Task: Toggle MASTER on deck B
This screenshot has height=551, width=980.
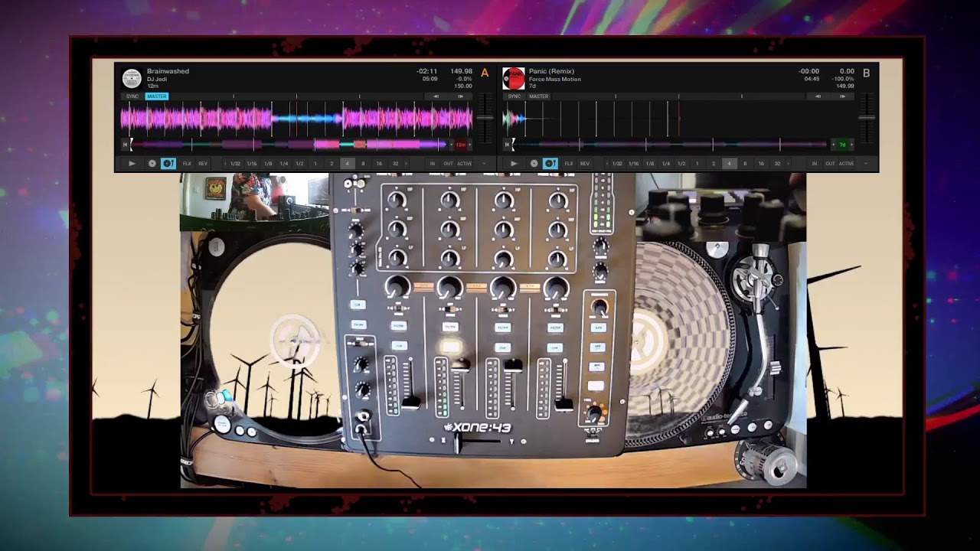Action: [539, 96]
